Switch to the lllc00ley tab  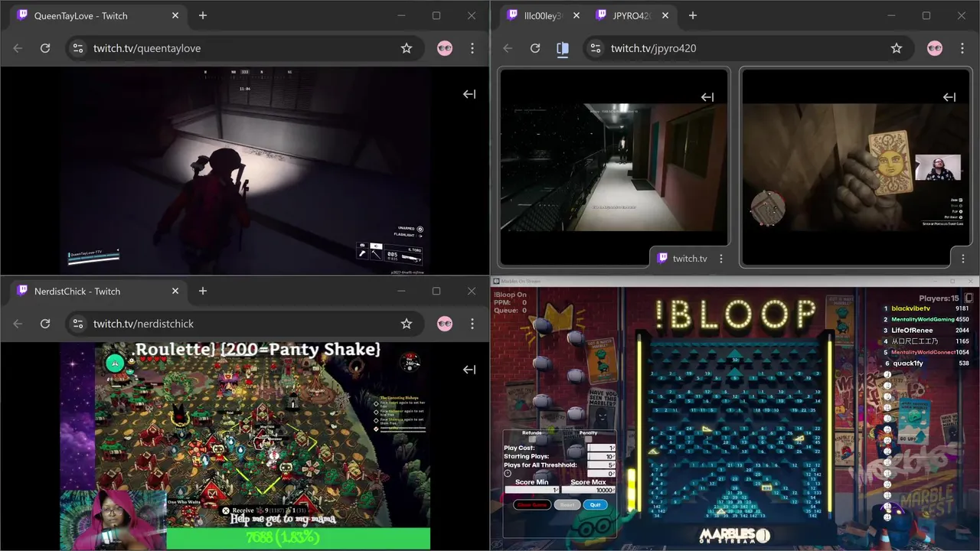pyautogui.click(x=543, y=15)
